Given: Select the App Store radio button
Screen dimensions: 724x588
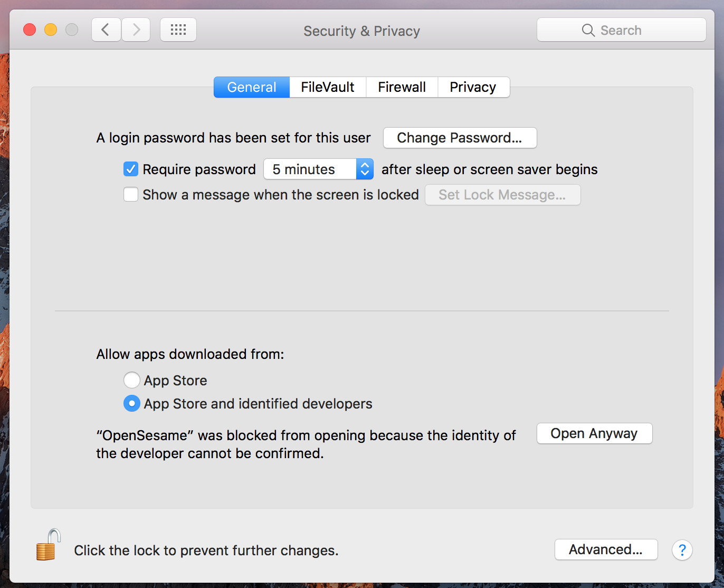Looking at the screenshot, I should point(132,380).
